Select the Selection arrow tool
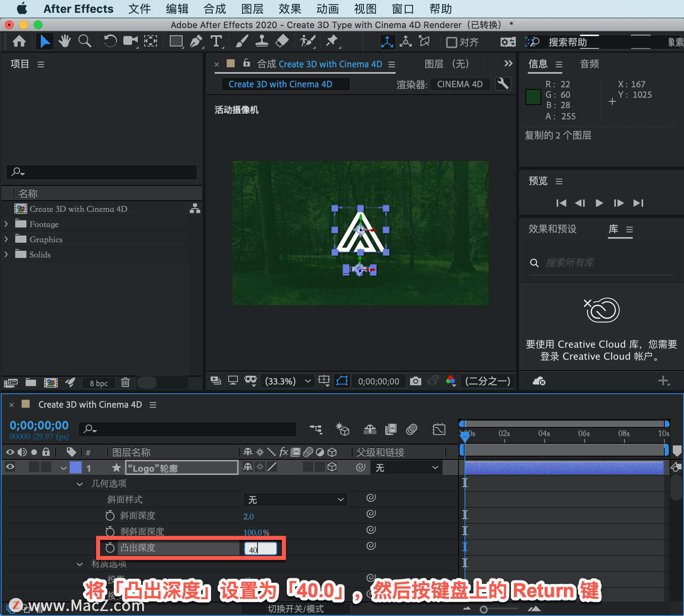The image size is (684, 616). pyautogui.click(x=45, y=41)
